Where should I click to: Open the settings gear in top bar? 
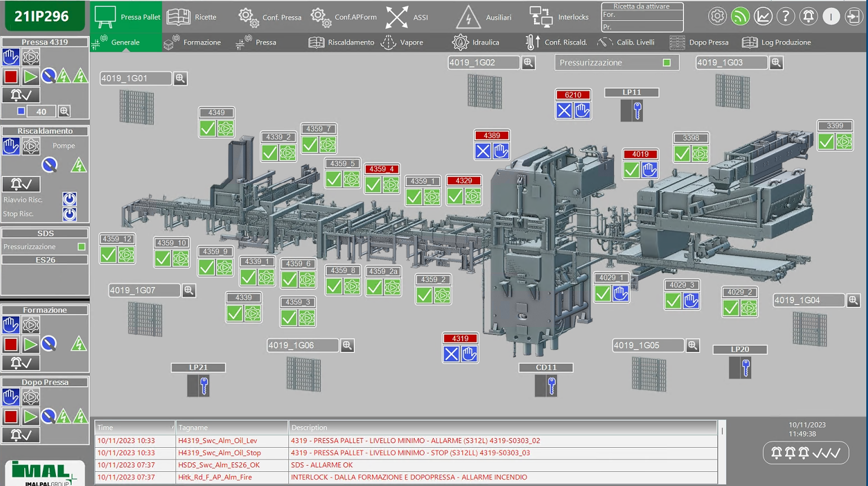tap(717, 16)
